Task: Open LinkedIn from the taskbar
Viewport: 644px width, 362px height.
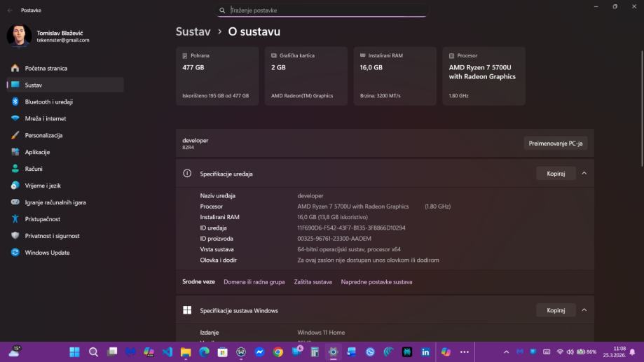Action: (425, 352)
